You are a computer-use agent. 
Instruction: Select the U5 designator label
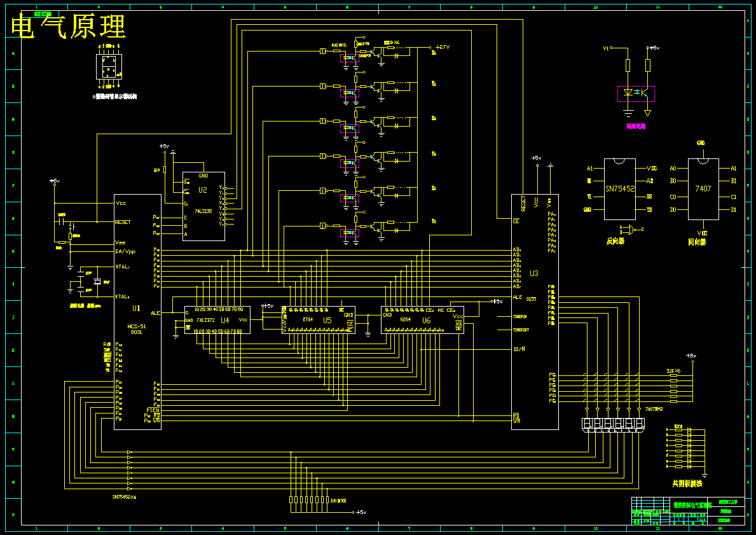tap(327, 321)
